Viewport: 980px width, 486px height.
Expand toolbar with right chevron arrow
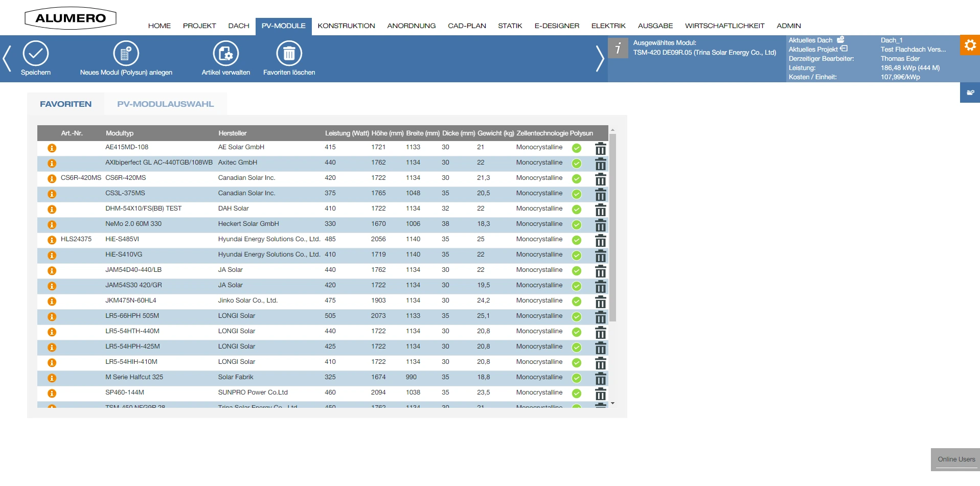click(600, 58)
